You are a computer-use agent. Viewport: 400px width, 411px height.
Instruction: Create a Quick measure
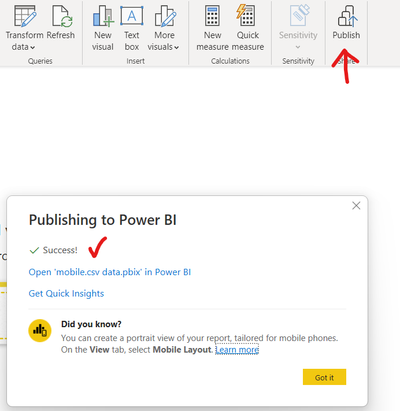coord(248,28)
